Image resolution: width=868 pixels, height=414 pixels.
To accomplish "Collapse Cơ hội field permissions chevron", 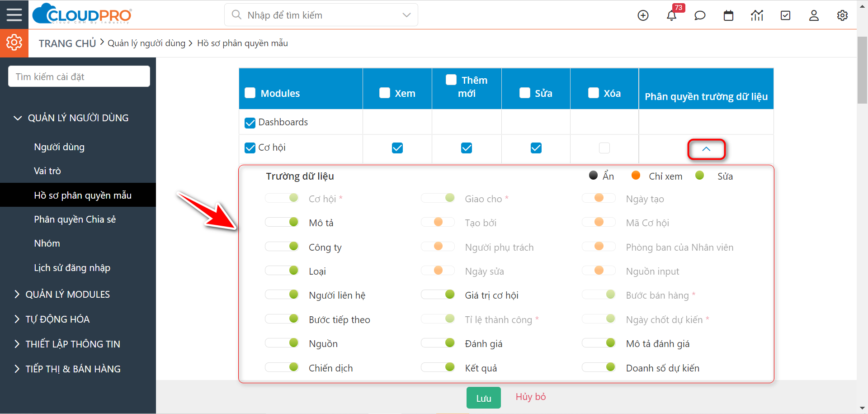I will (706, 149).
